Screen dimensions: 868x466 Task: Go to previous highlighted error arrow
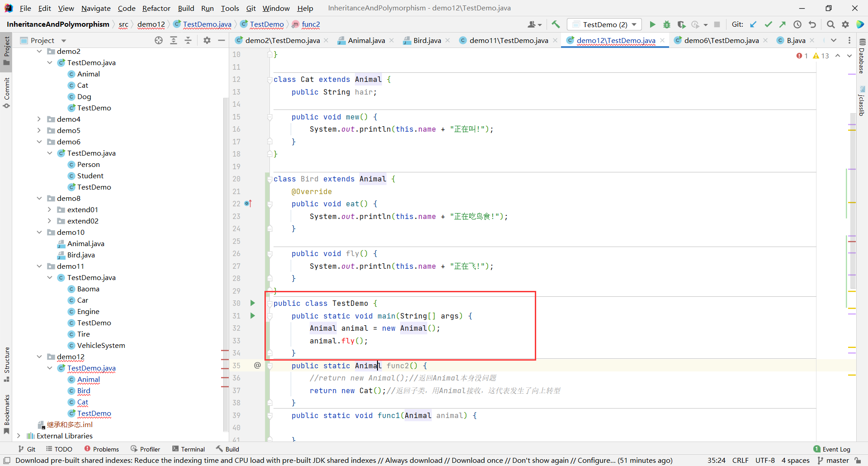pos(838,56)
